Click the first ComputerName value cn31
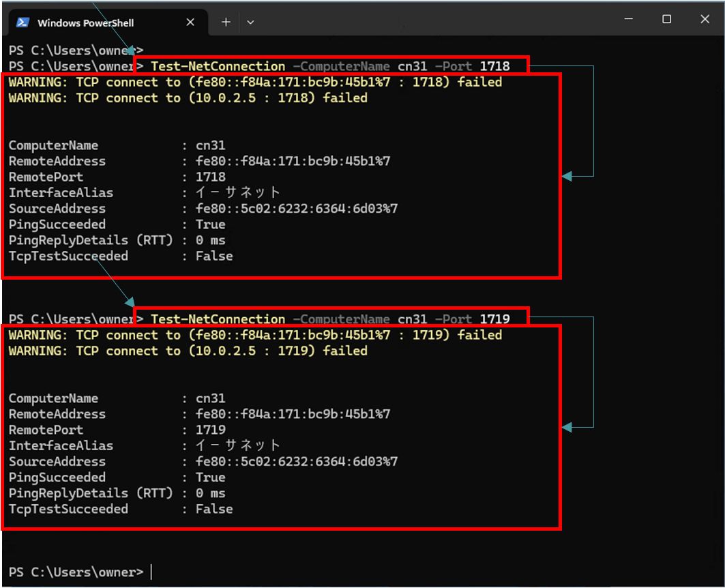The height and width of the screenshot is (588, 725). (210, 146)
